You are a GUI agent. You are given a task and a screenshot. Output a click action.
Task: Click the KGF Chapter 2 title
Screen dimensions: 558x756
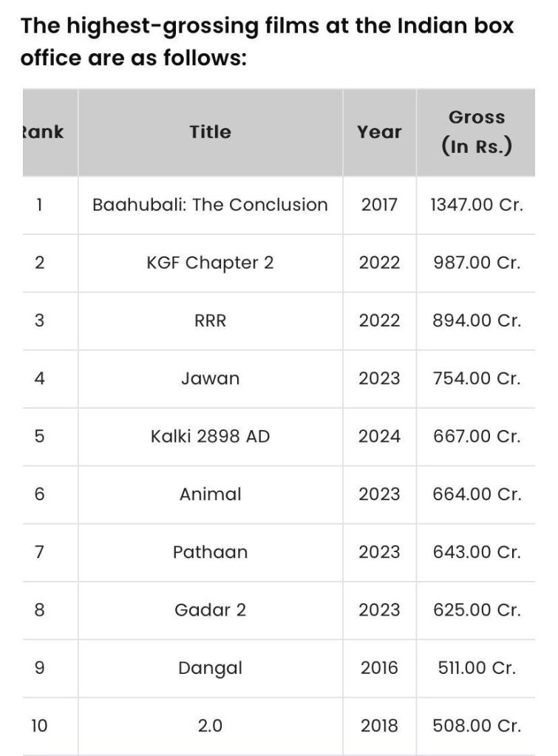[x=210, y=262]
